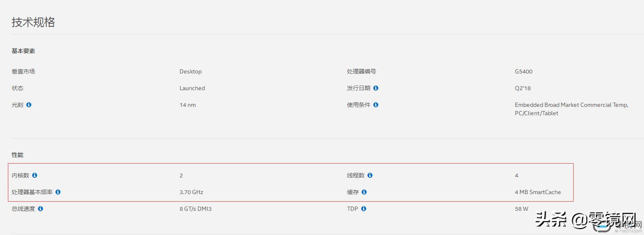644x235 pixels.
Task: Click the 技术规格 page heading
Action: click(x=33, y=22)
